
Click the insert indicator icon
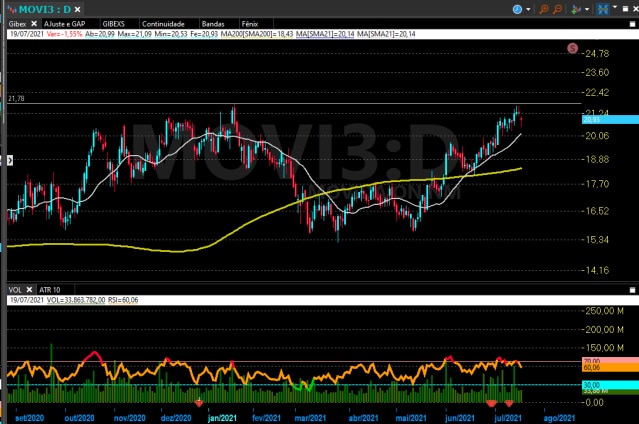(574, 8)
